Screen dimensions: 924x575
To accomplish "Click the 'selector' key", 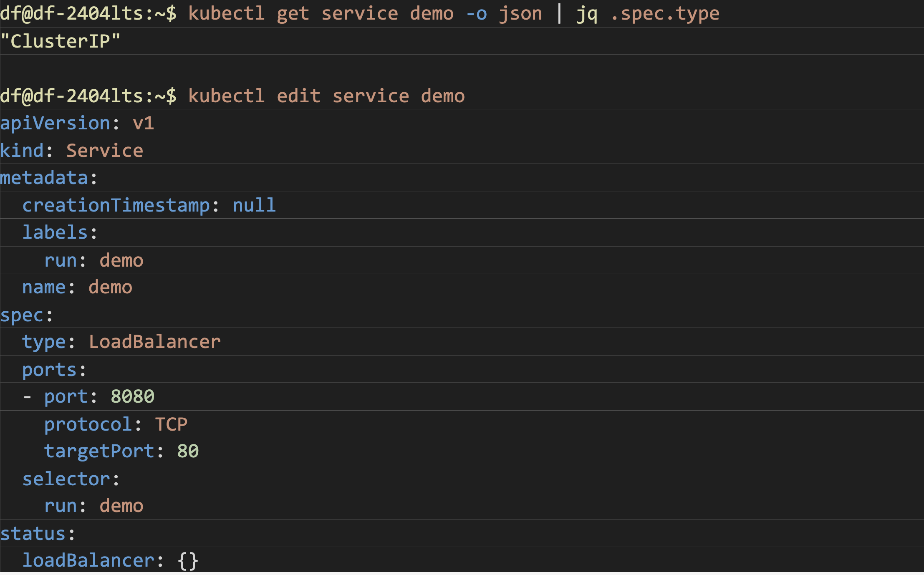I will coord(66,479).
